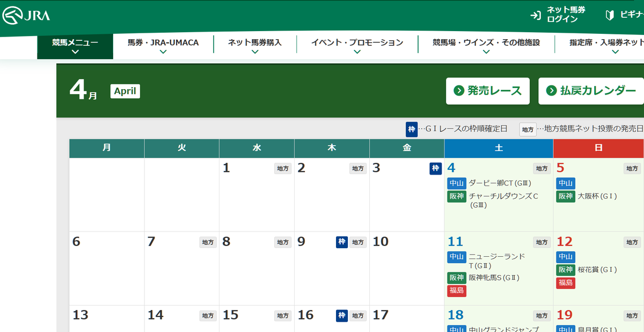Viewport: 644px width, 332px height.
Task: Click the 地方 badge on April 2
Action: 358,169
